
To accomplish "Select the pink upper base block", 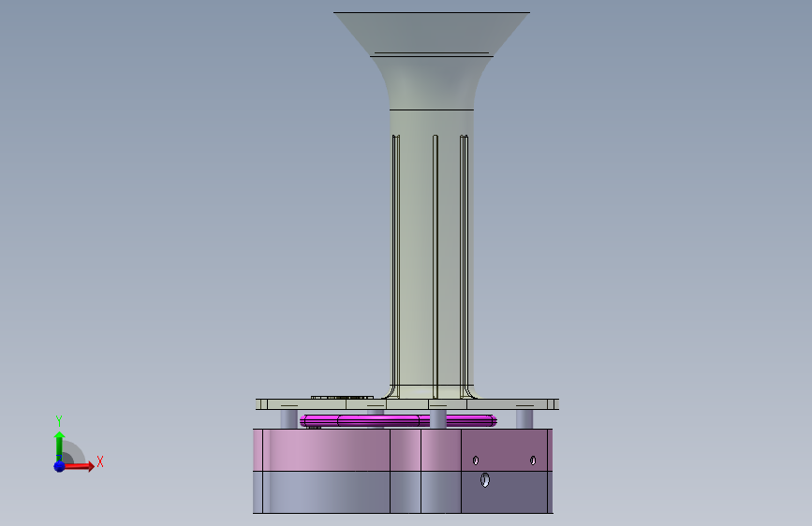I will tap(403, 450).
